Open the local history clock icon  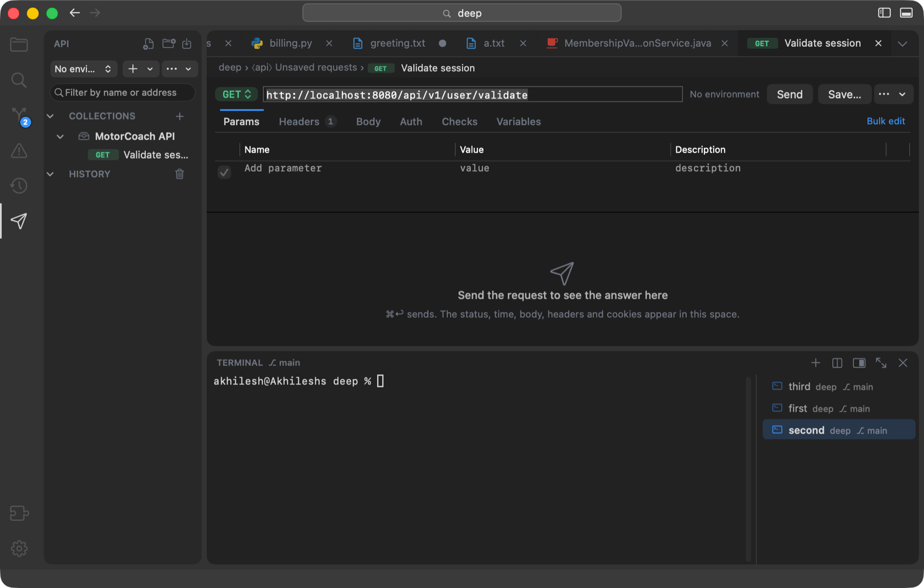(x=19, y=185)
